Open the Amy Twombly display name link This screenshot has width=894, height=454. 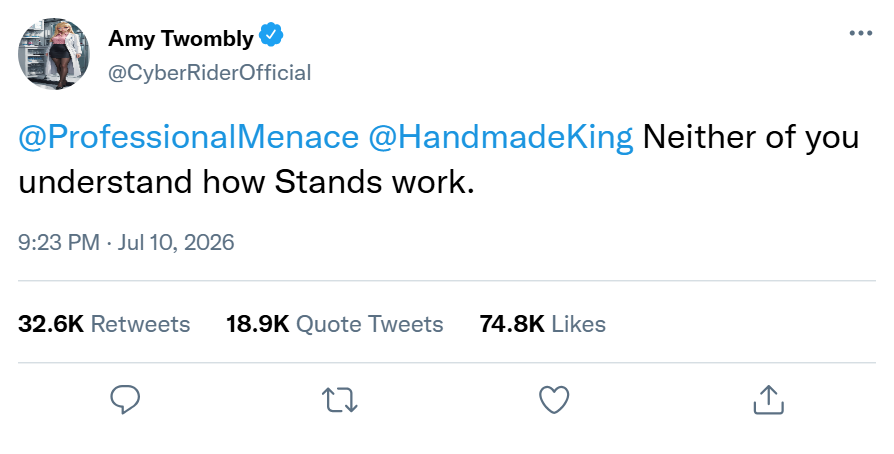point(181,38)
